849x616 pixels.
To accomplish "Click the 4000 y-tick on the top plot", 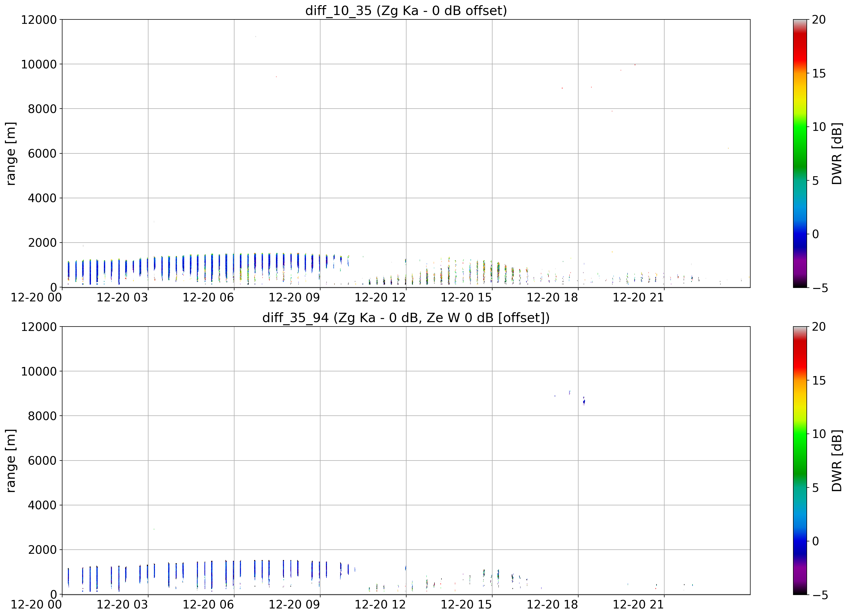I will [x=42, y=198].
